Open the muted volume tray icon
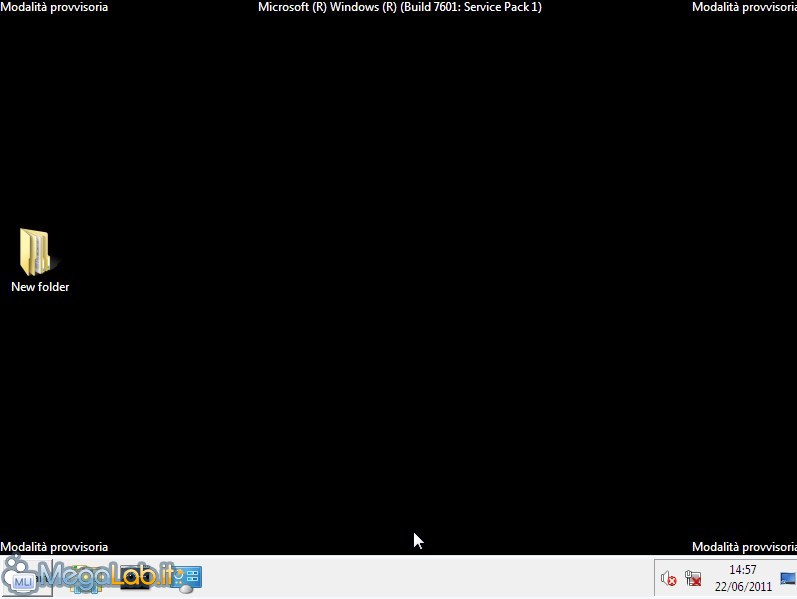Viewport: 797px width, 599px height. click(668, 578)
